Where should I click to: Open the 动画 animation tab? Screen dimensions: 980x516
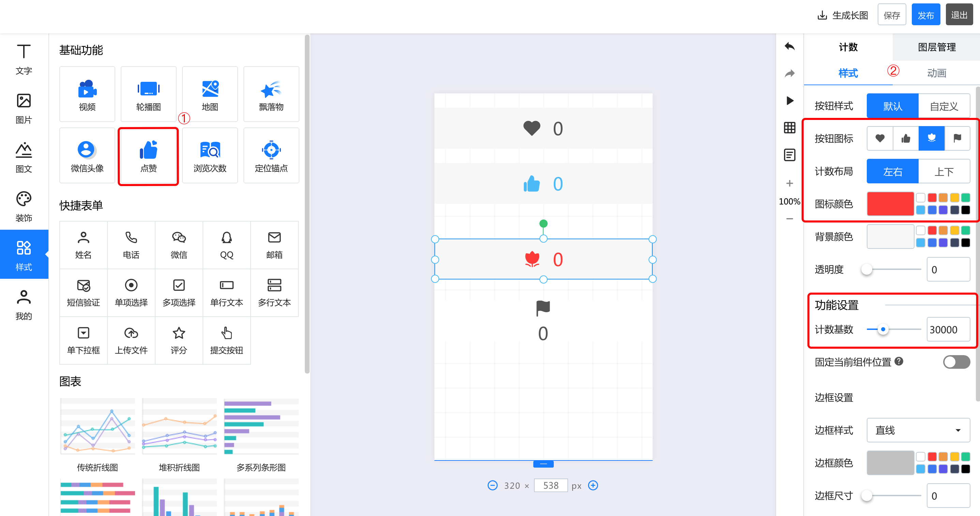click(x=936, y=73)
